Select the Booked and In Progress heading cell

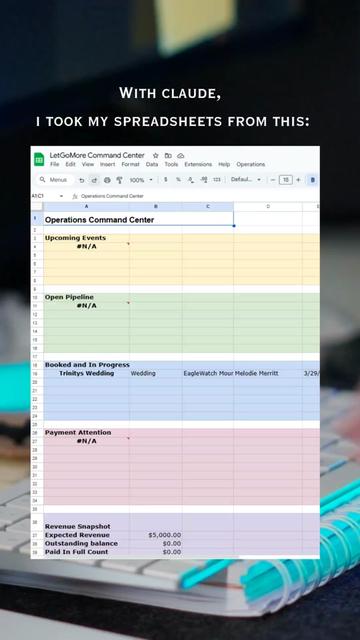coord(87,365)
